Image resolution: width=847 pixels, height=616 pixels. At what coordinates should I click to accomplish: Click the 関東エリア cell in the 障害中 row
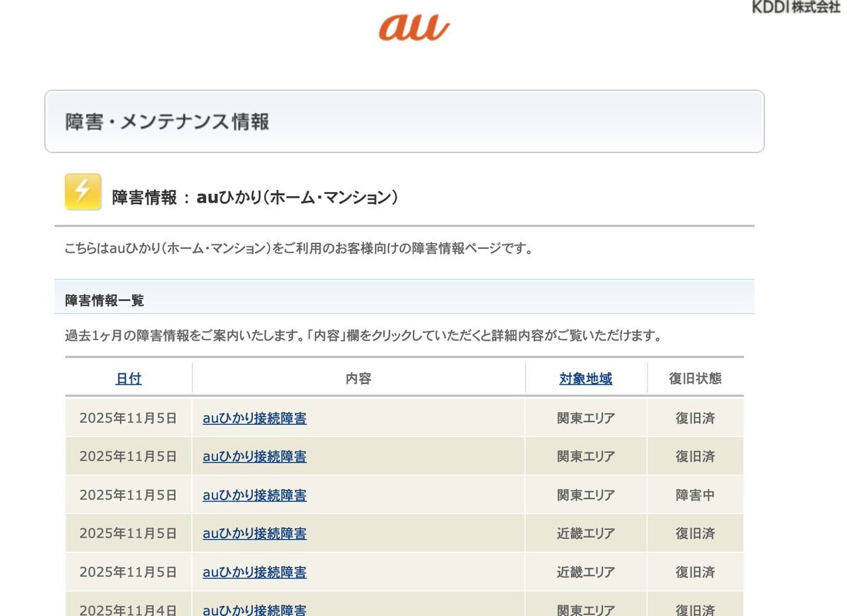click(585, 495)
